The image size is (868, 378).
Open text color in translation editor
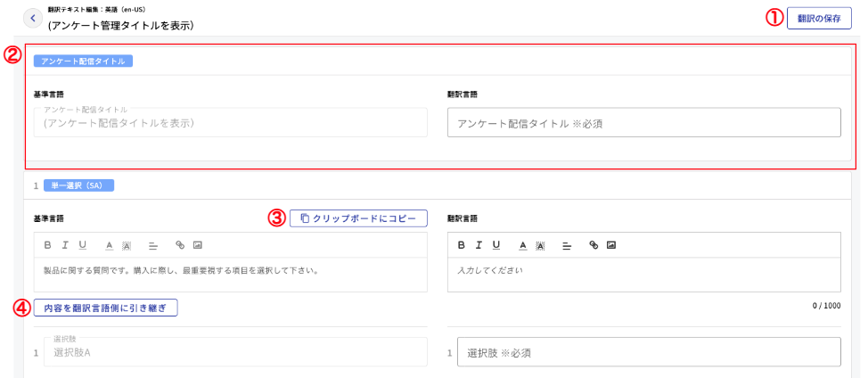point(522,245)
